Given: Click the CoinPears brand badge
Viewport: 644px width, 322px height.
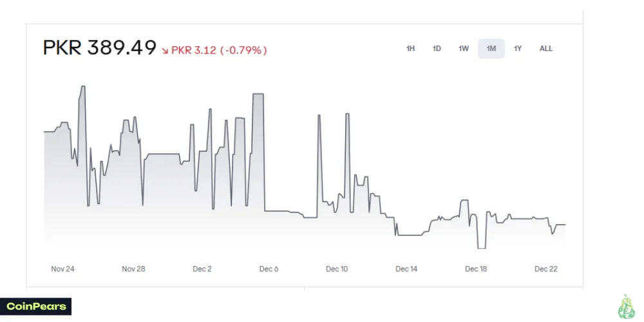Looking at the screenshot, I should [x=36, y=307].
